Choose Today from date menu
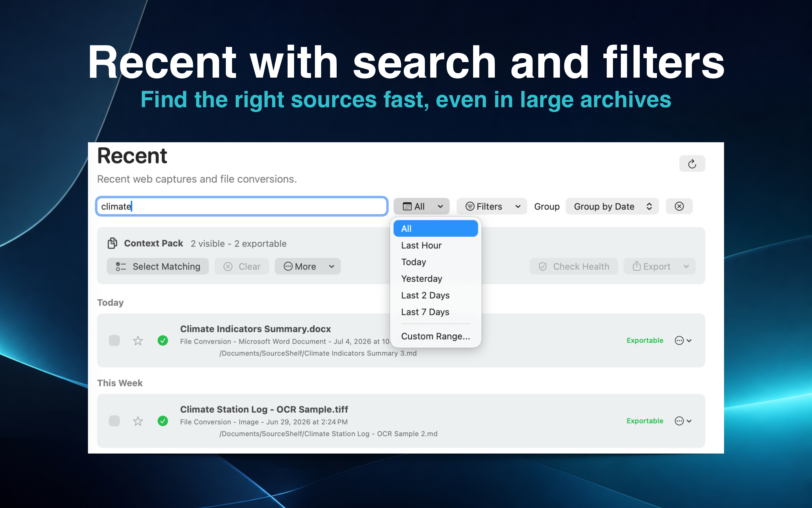 pyautogui.click(x=436, y=262)
